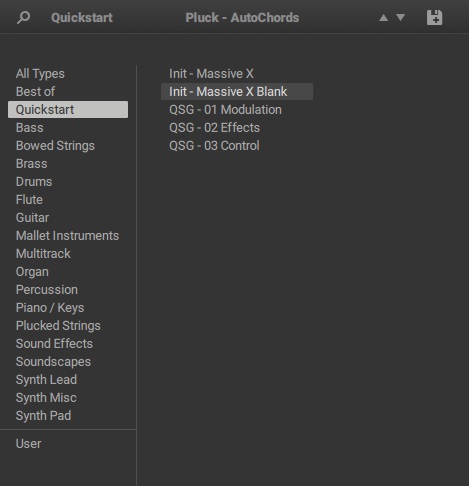Click the search magnifier icon
This screenshot has width=469, height=486.
tap(23, 17)
